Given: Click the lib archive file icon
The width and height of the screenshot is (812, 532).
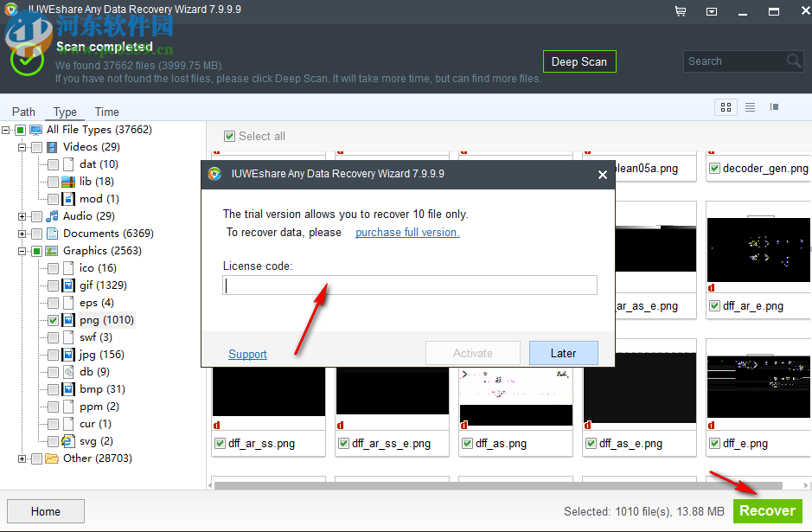Looking at the screenshot, I should click(68, 182).
